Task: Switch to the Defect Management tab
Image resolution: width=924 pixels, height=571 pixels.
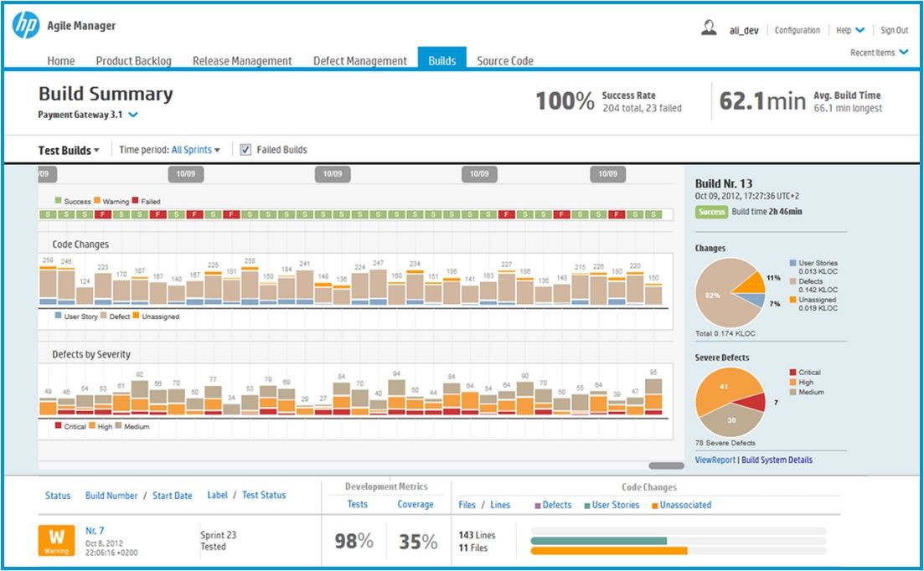Action: 359,61
